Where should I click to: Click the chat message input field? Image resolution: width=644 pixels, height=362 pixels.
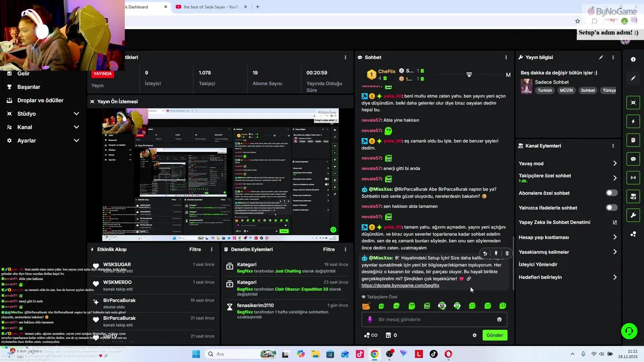(x=434, y=319)
